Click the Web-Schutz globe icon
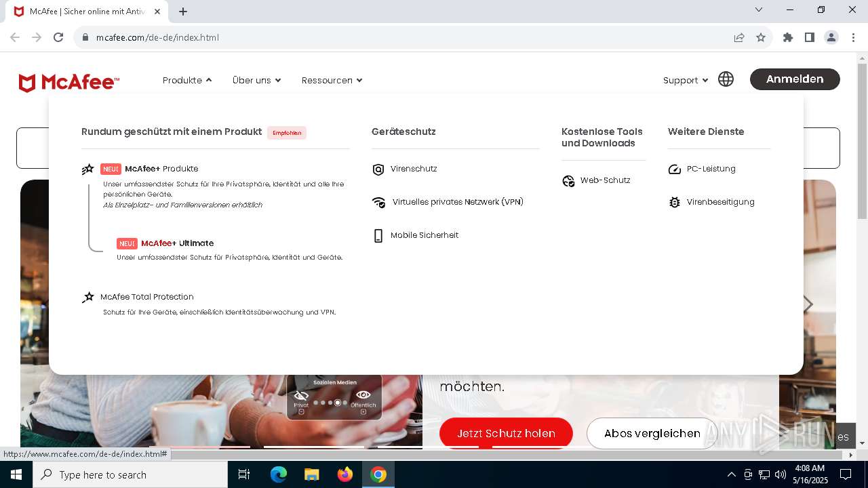Image resolution: width=868 pixels, height=488 pixels. 568,181
